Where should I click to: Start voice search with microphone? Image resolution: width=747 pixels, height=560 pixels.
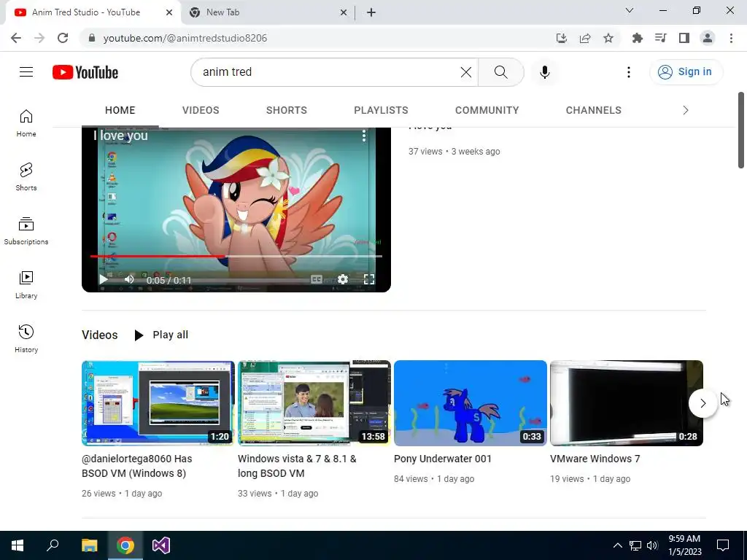pos(544,72)
